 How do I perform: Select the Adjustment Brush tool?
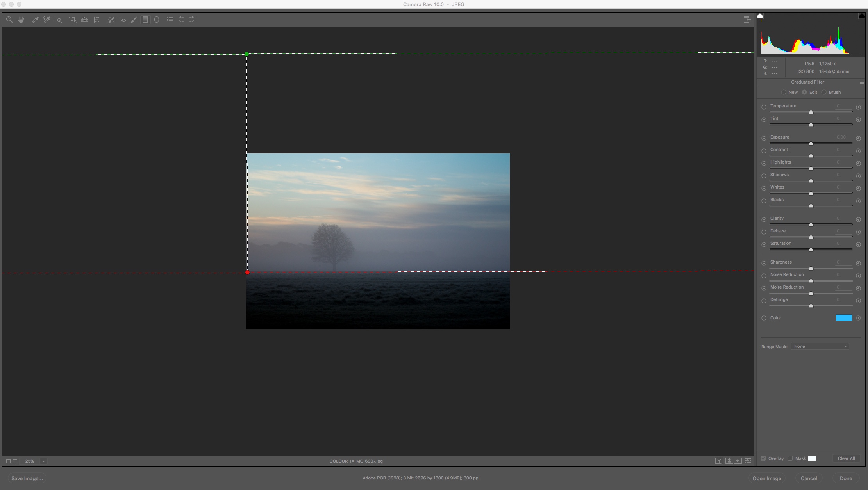tap(134, 20)
